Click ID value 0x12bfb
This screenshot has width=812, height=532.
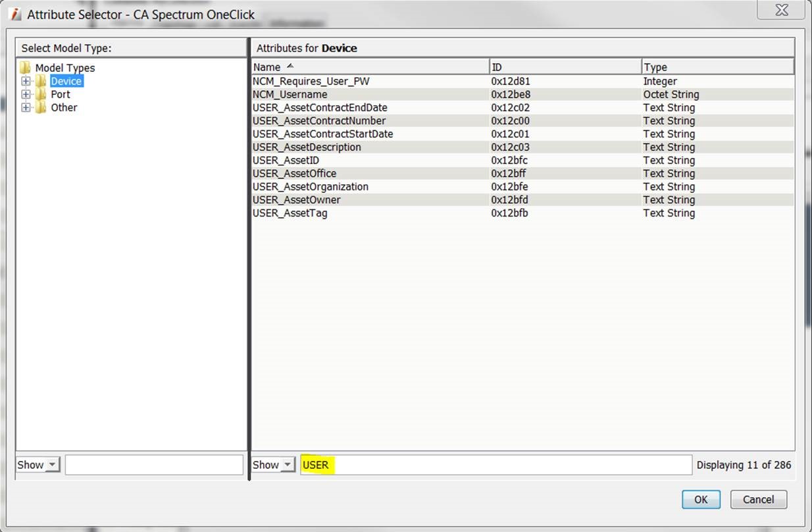point(509,213)
